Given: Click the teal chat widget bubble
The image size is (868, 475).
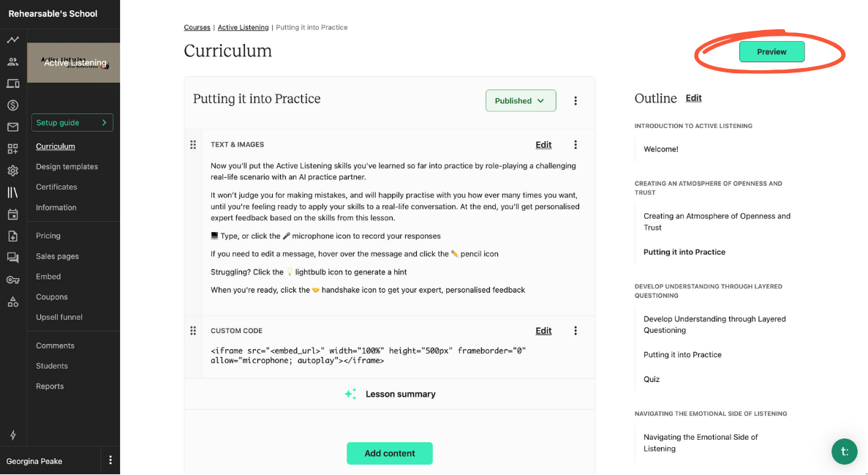Looking at the screenshot, I should (845, 451).
